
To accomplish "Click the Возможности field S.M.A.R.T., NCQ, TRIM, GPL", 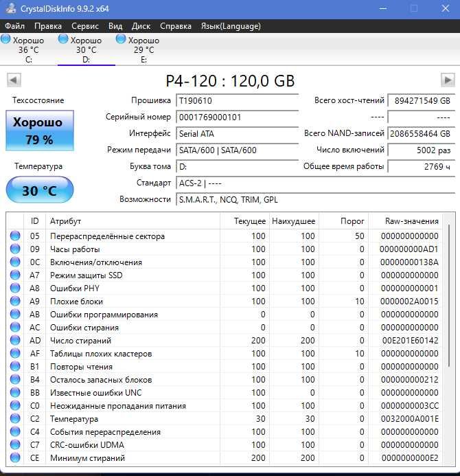I will coord(315,199).
